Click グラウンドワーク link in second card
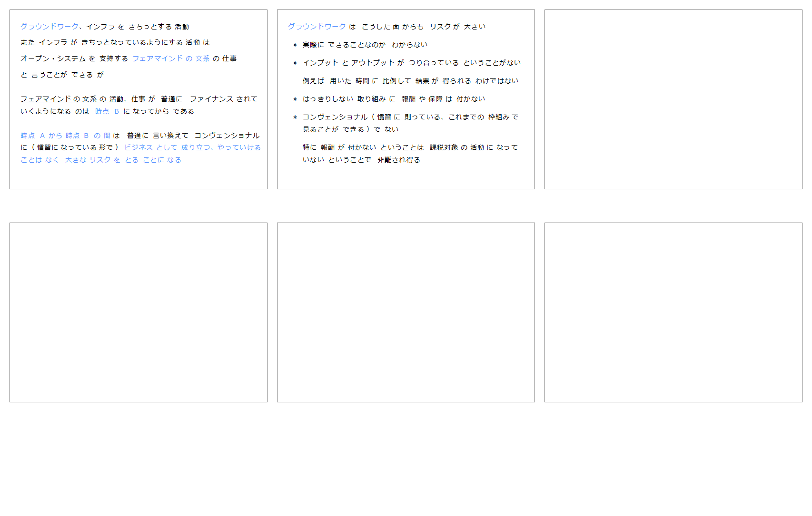This screenshot has width=812, height=516. 317,27
